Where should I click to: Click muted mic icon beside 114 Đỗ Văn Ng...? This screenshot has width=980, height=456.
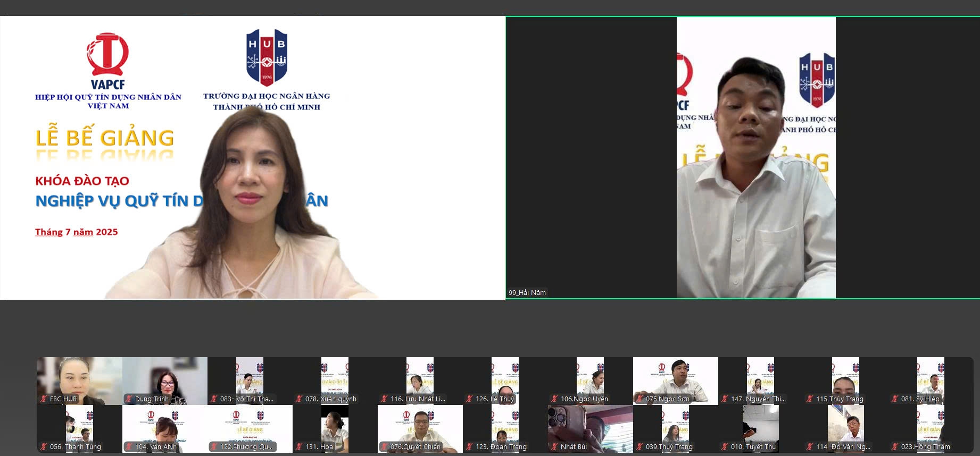[810, 446]
